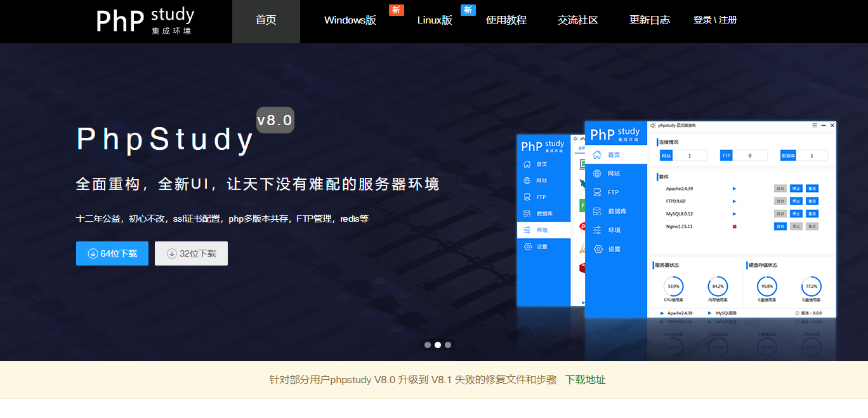Viewport: 868px width, 418px height.
Task: Click the D盘使用率 77.2% gauge
Action: click(x=812, y=286)
